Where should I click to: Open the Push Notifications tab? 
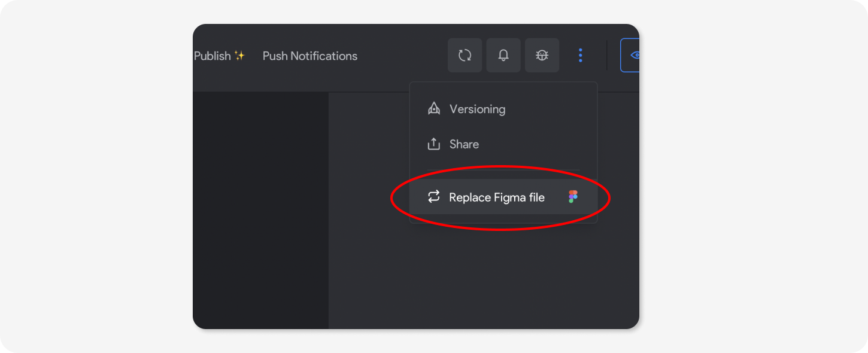[310, 56]
